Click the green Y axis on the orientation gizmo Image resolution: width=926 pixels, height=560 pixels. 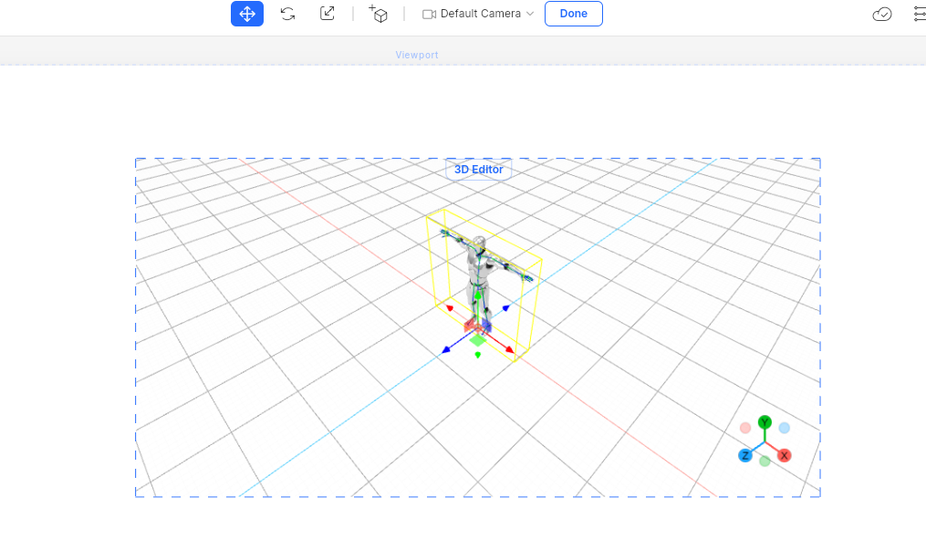(765, 422)
